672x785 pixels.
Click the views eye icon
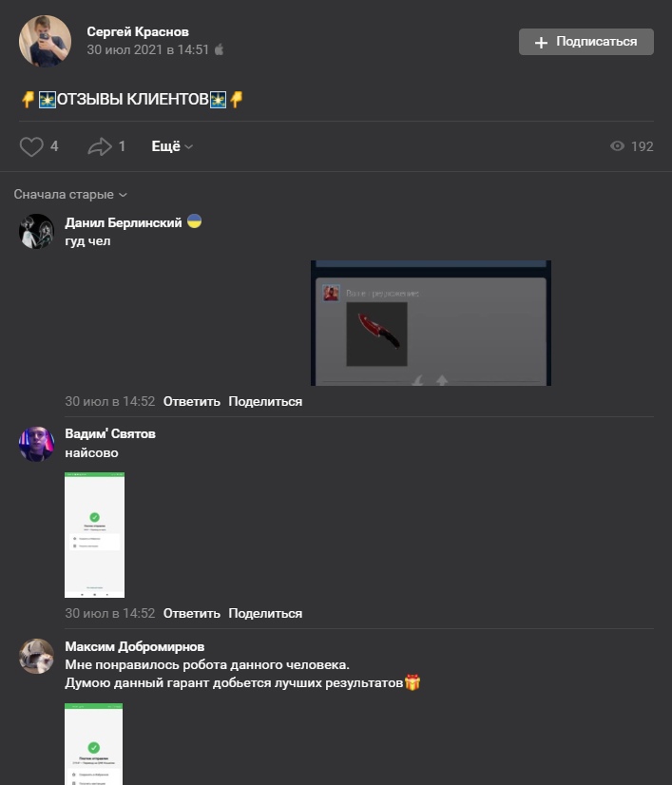coord(617,145)
